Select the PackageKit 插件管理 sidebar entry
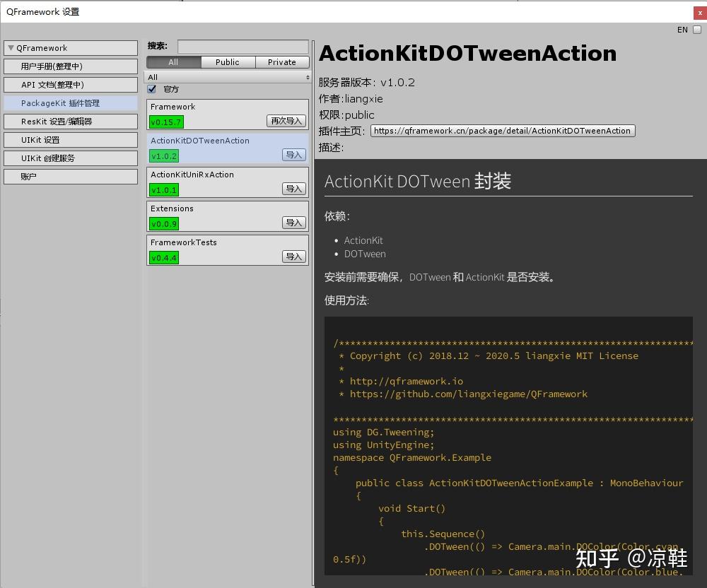707x588 pixels. (71, 102)
